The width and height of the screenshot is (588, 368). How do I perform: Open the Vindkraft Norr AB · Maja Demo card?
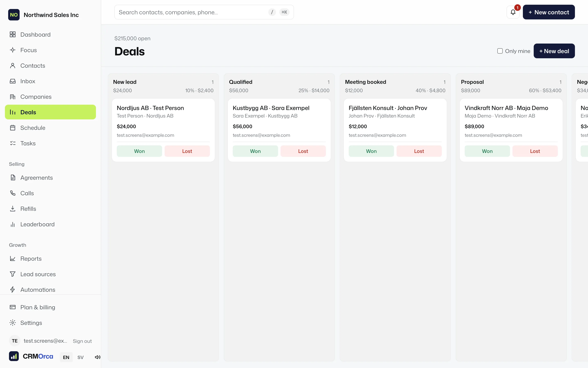pos(511,130)
